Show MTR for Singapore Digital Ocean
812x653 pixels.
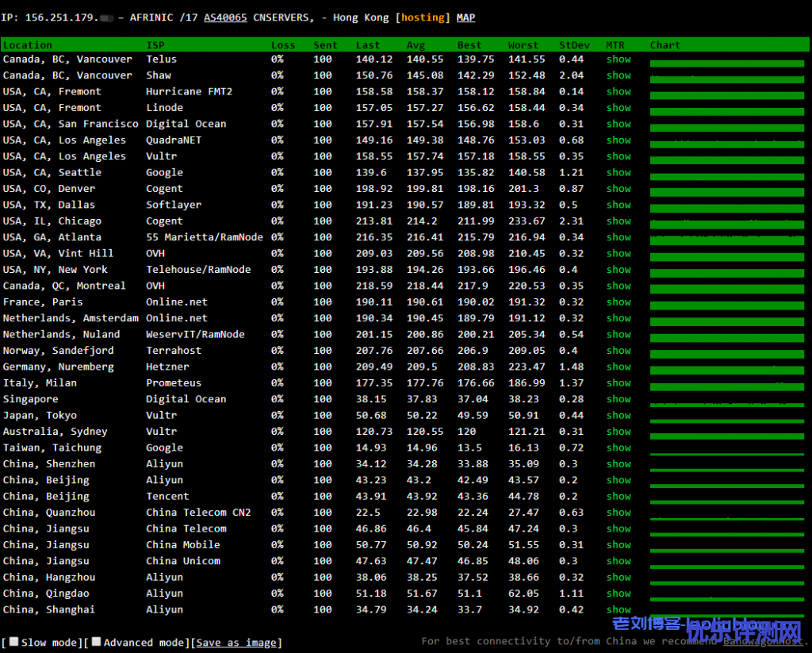[x=619, y=399]
